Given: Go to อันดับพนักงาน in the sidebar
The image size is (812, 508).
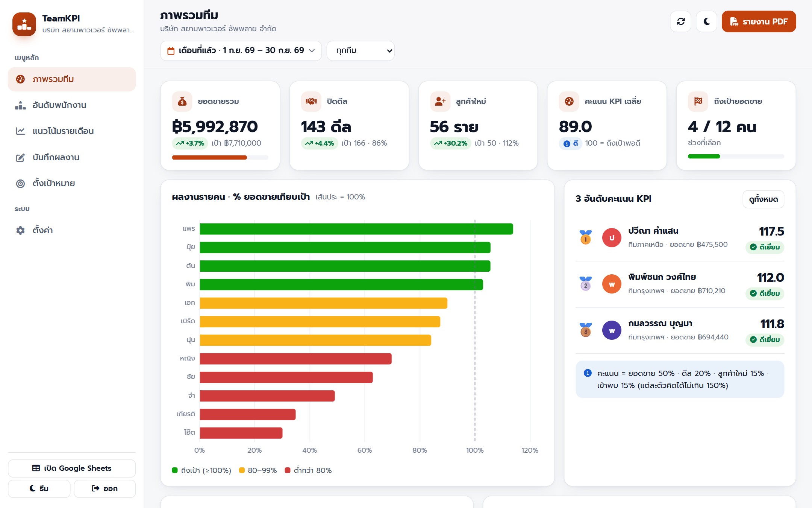Looking at the screenshot, I should click(x=72, y=105).
